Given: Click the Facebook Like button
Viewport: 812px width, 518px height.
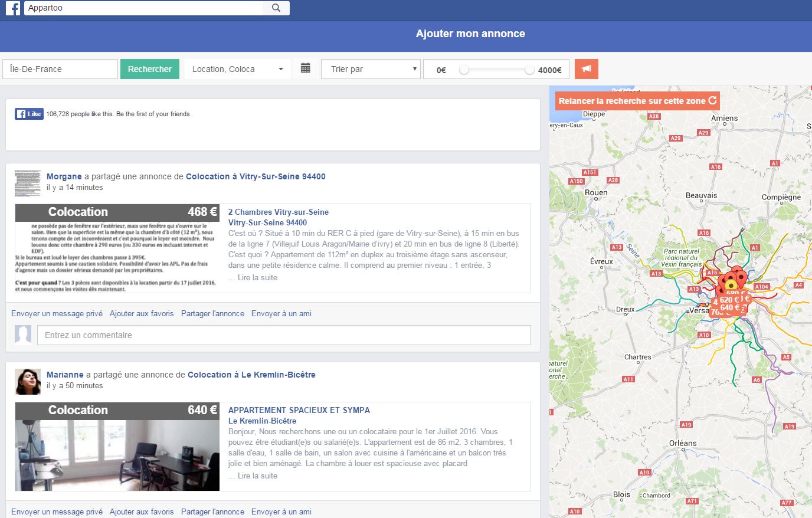Looking at the screenshot, I should tap(29, 114).
